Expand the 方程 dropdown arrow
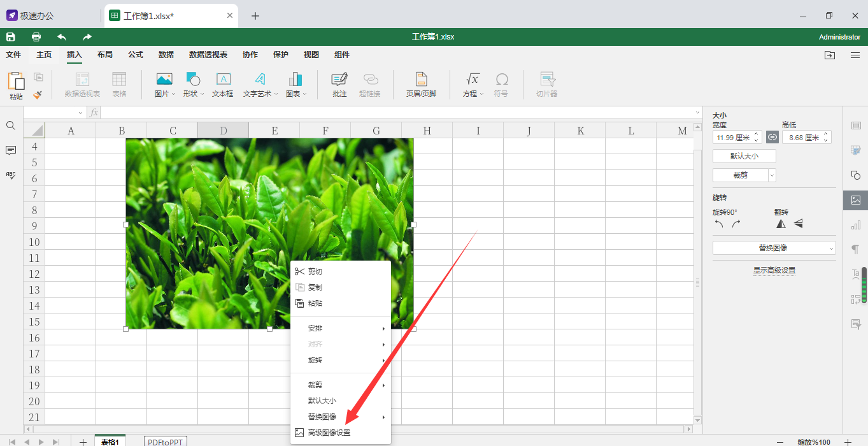868x446 pixels. coord(481,94)
